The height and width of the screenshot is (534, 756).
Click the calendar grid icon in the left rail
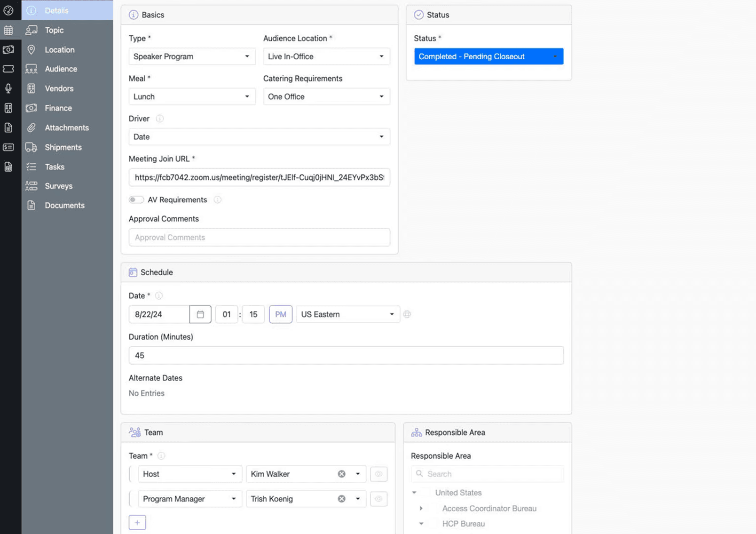pos(8,31)
